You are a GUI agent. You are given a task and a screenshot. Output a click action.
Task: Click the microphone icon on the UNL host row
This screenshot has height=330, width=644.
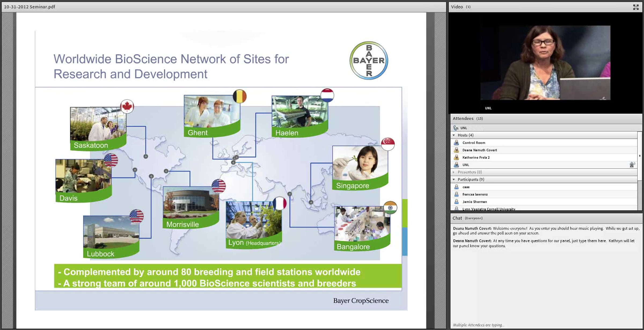pos(632,165)
